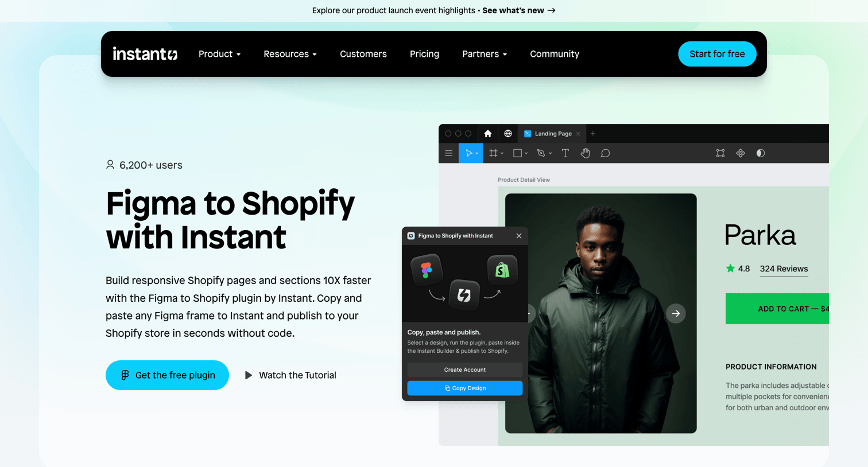Expand the Resources dropdown menu
This screenshot has height=467, width=868.
(x=290, y=54)
